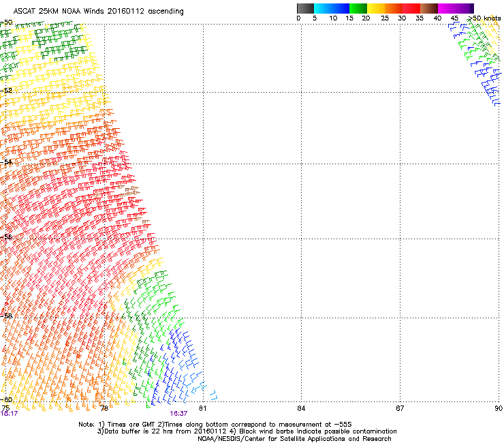Viewport: 504px width, 443px height.
Task: Click legend tick label '40'
Action: [438, 18]
